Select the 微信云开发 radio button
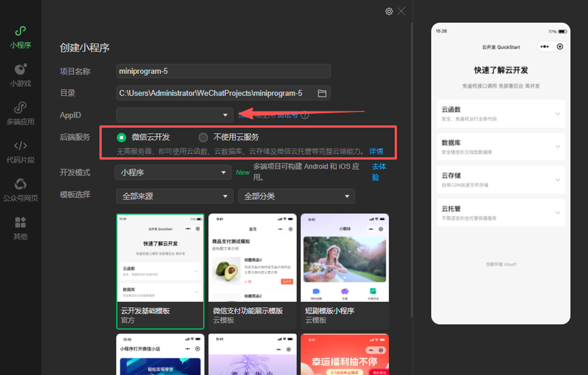 tap(121, 138)
